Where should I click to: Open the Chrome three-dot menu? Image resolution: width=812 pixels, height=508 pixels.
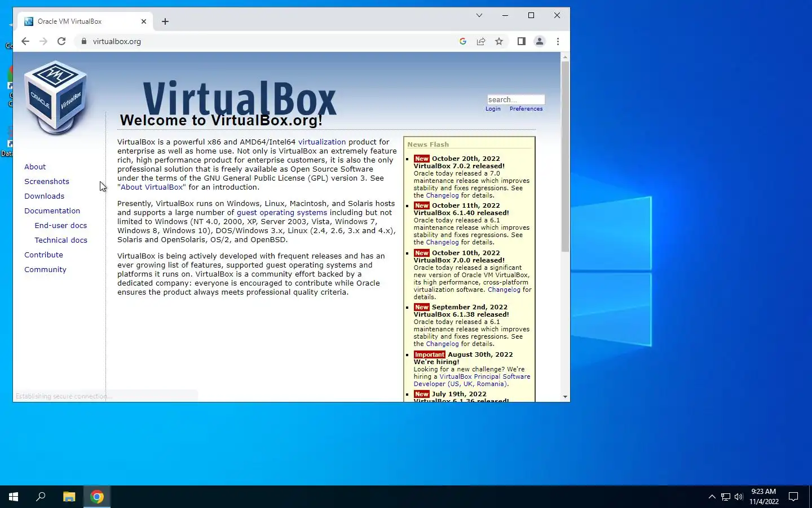[558, 41]
